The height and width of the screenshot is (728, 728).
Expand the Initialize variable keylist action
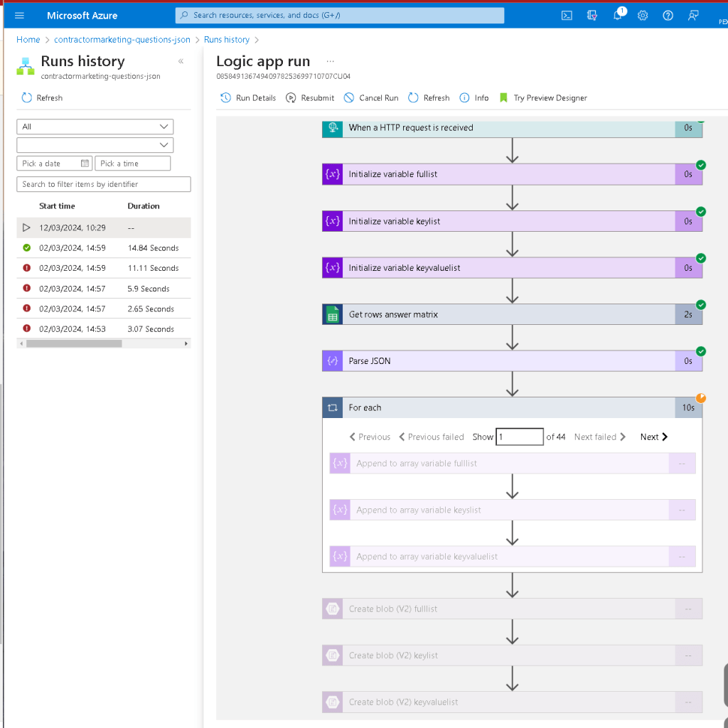click(x=512, y=222)
